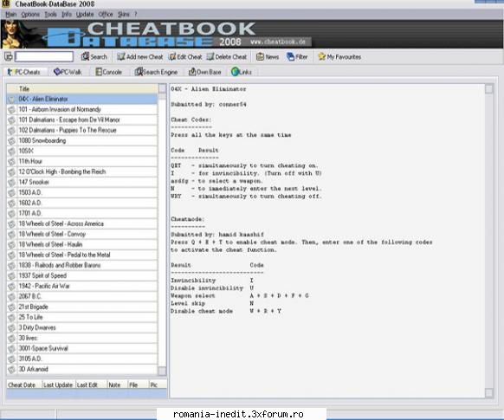
Task: Select 3 Dirty Dwarves entry
Action: point(82,327)
